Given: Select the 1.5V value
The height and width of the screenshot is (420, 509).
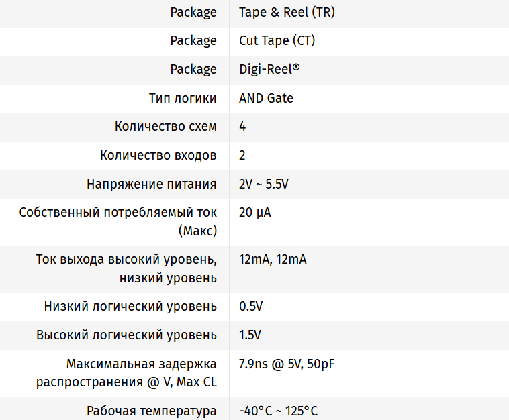Looking at the screenshot, I should (x=250, y=335).
